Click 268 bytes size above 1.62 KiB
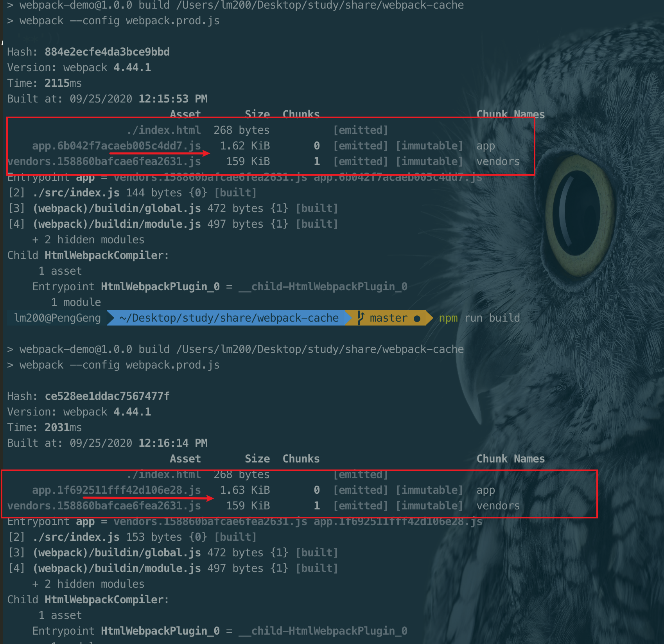Screen dimensions: 664x644 (x=242, y=130)
